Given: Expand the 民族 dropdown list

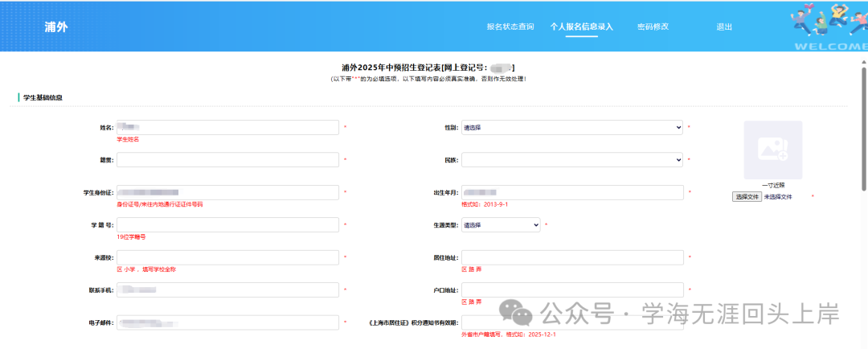Looking at the screenshot, I should [x=571, y=160].
